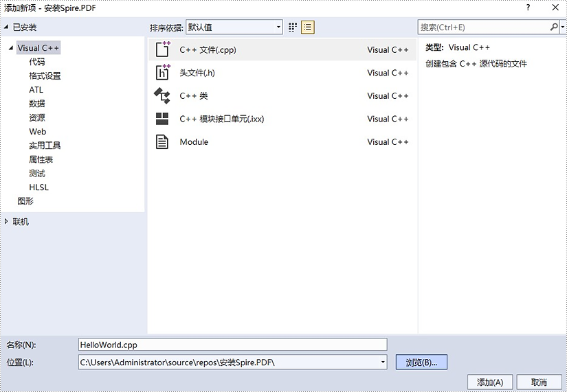Select the header file (.h) template icon

(x=162, y=73)
